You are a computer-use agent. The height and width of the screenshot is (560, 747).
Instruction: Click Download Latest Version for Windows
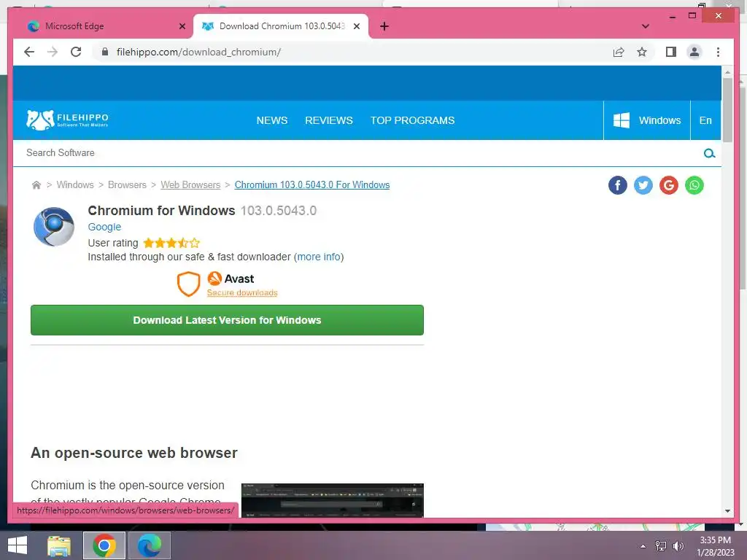click(227, 320)
